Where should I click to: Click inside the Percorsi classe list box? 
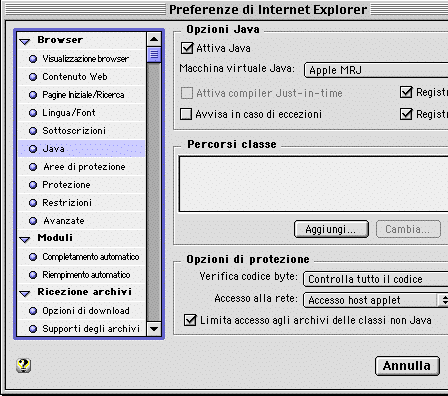click(x=313, y=184)
